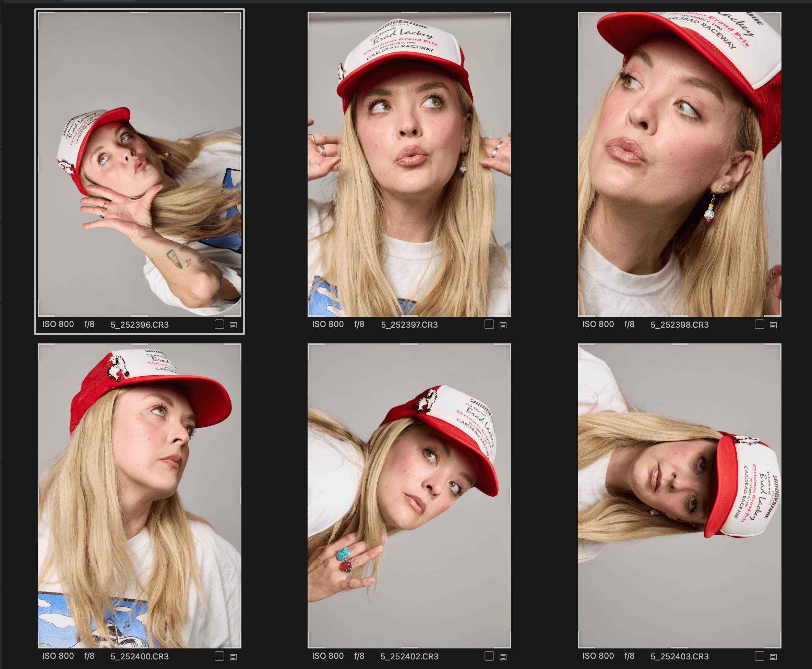812x669 pixels.
Task: Select thumbnail 5_252402.CR3
Action: (x=409, y=496)
